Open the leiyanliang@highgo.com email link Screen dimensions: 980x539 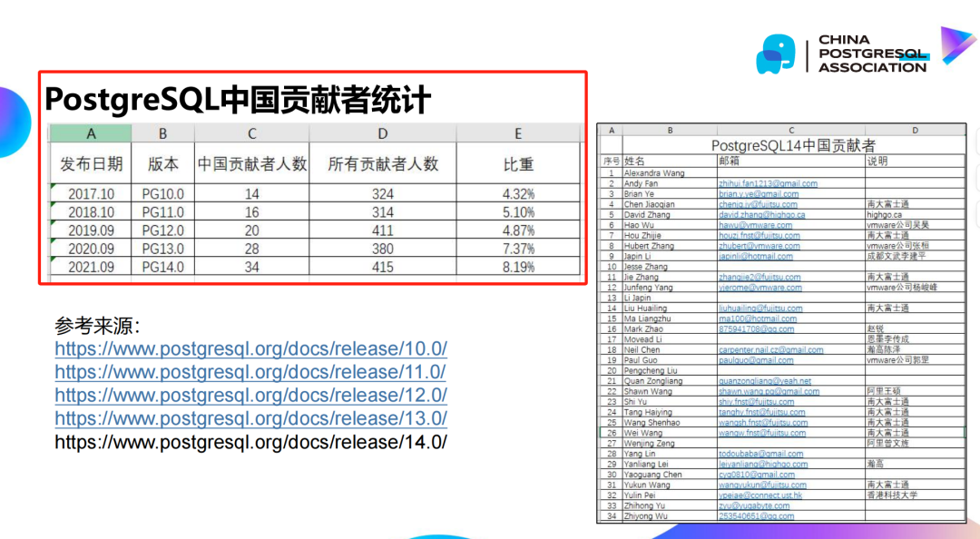763,464
